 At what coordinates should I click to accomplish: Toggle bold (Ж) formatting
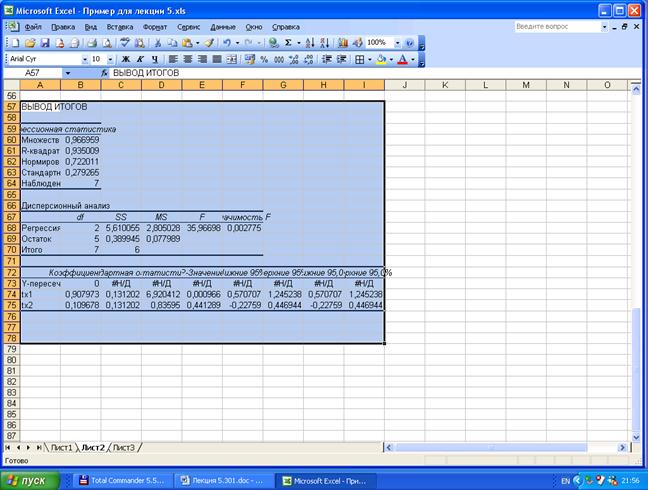pos(126,59)
